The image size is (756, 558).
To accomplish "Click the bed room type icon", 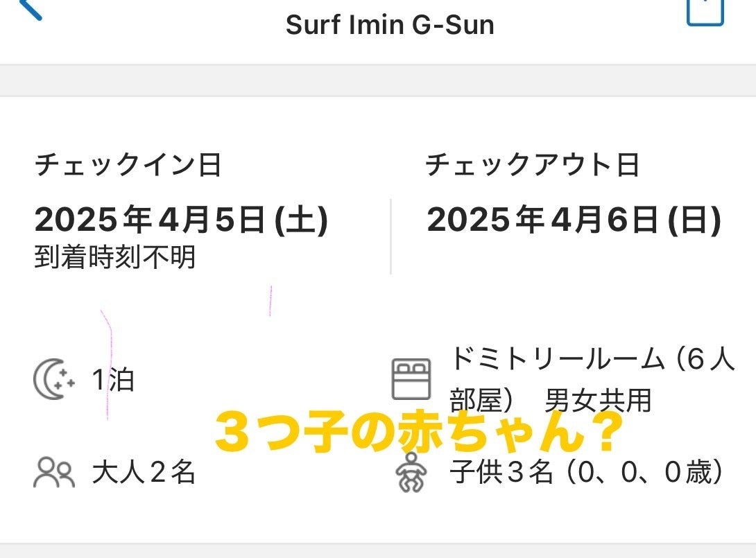I will coord(411,379).
